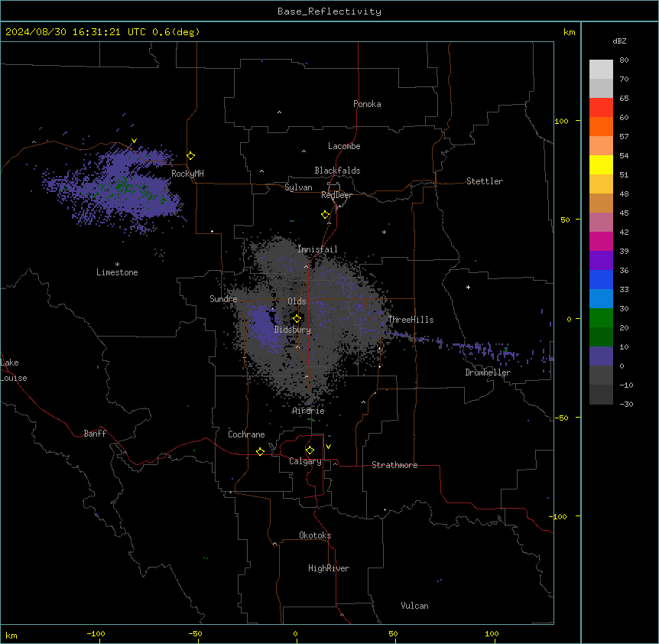Viewport: 659px width, 644px height.
Task: Select the Cochrane label
Action: (x=246, y=434)
